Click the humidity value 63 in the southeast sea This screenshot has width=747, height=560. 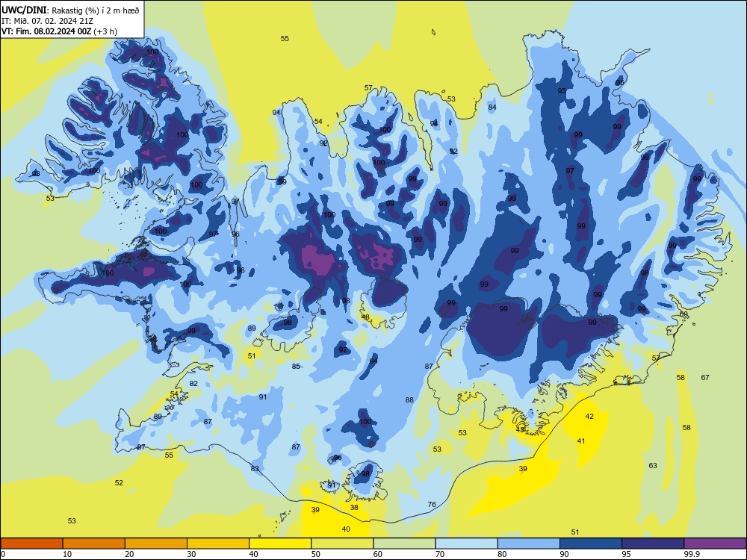coord(653,466)
